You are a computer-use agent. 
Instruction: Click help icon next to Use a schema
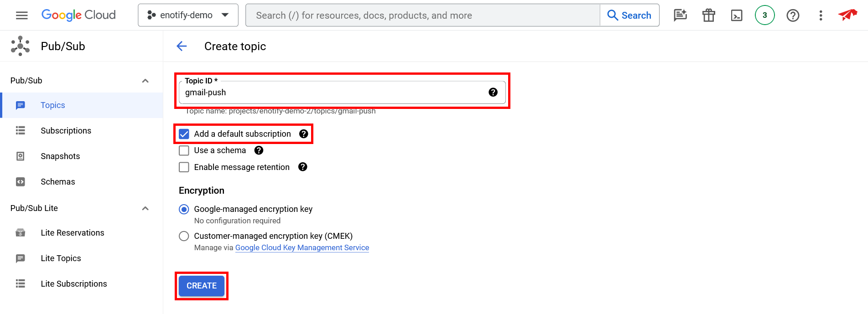[259, 150]
